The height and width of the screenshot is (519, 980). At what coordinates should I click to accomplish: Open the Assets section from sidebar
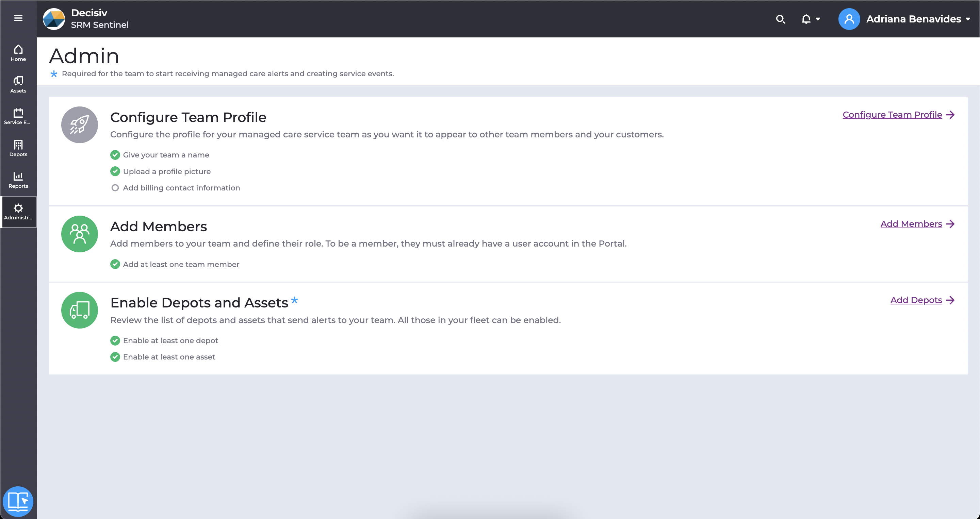coord(18,84)
